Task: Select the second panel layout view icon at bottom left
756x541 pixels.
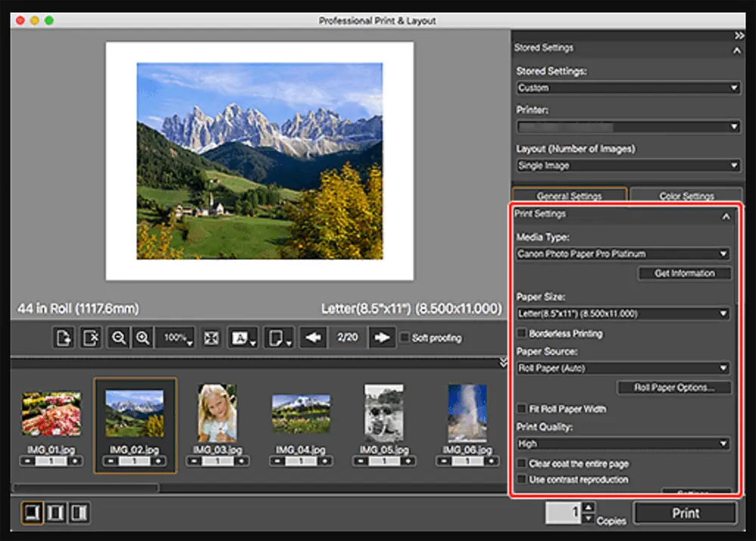Action: pos(55,512)
